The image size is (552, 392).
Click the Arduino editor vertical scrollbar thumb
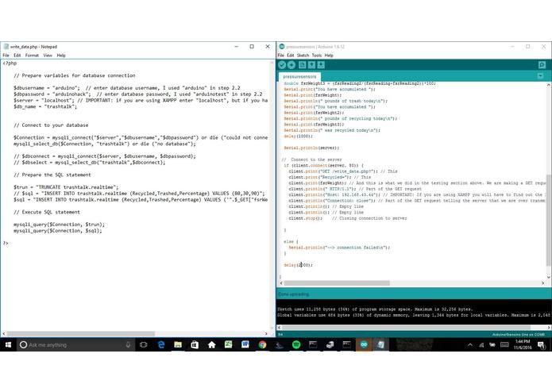[x=549, y=220]
